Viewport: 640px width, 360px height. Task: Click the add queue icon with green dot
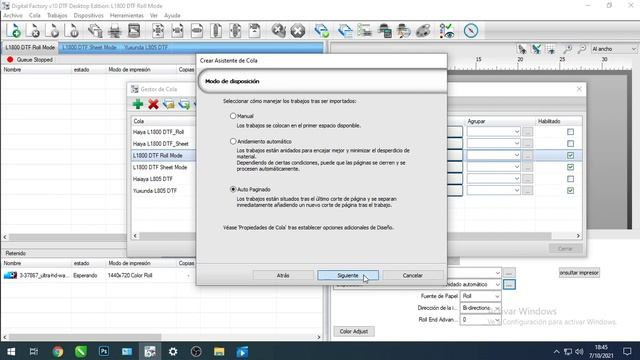pyautogui.click(x=322, y=31)
